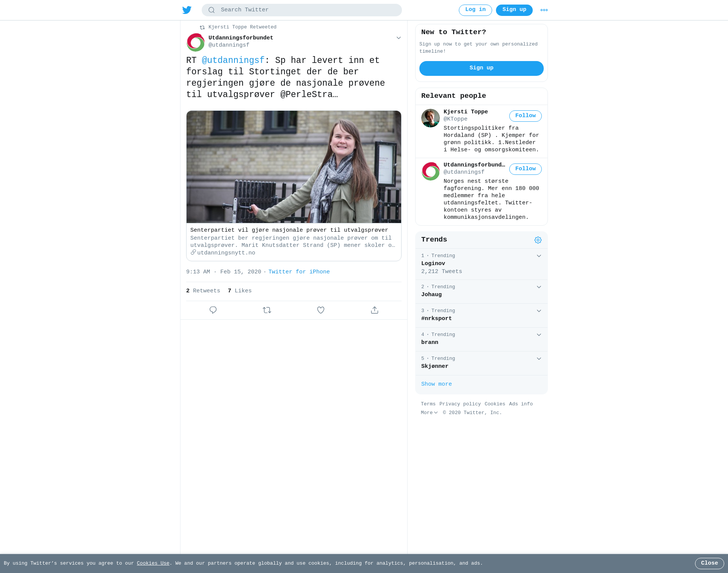Click the @utdanningsf handle in Relevant people
Image resolution: width=728 pixels, height=573 pixels.
coord(464,172)
